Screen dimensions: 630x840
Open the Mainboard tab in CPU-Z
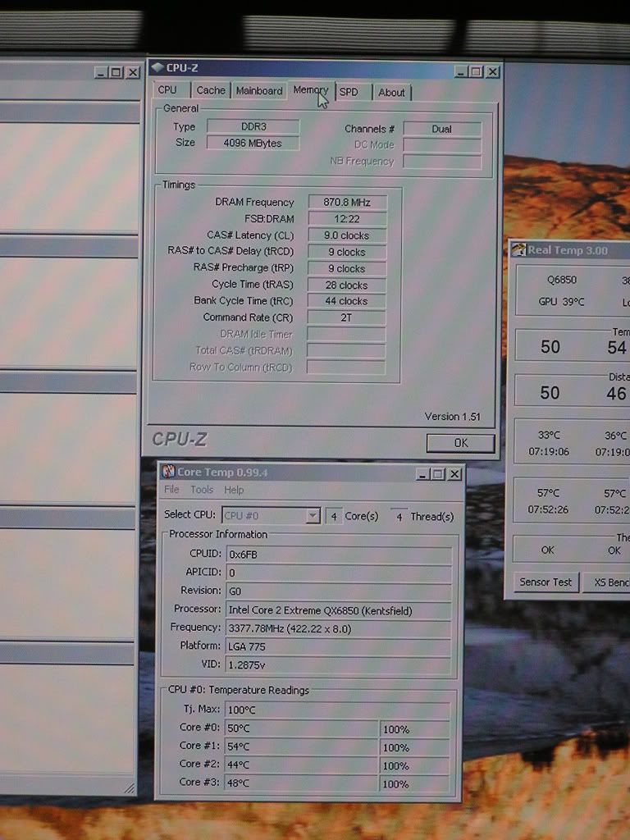[259, 90]
